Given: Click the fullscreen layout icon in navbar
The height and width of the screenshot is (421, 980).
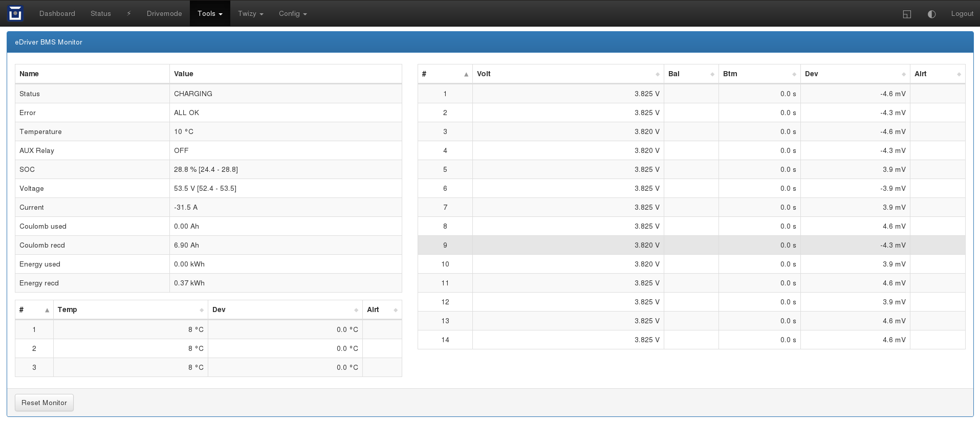Looking at the screenshot, I should pos(907,14).
